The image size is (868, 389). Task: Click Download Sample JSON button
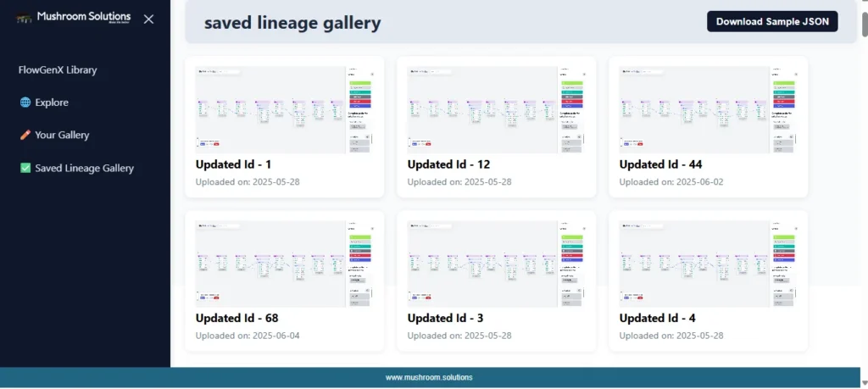coord(771,22)
